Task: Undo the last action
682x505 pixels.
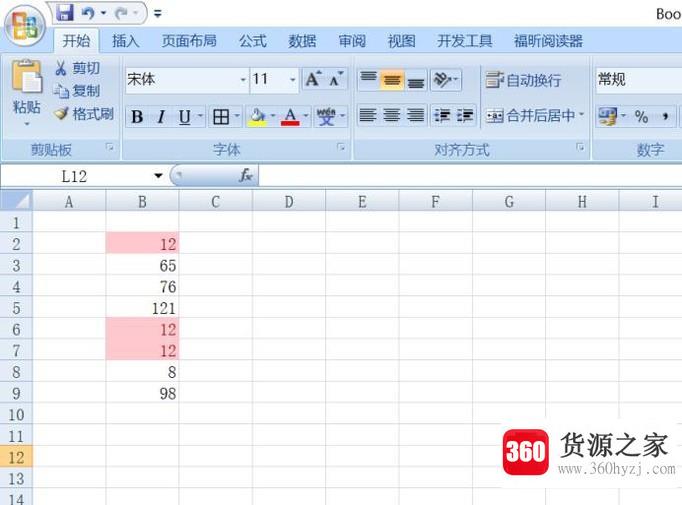Action: click(x=88, y=13)
